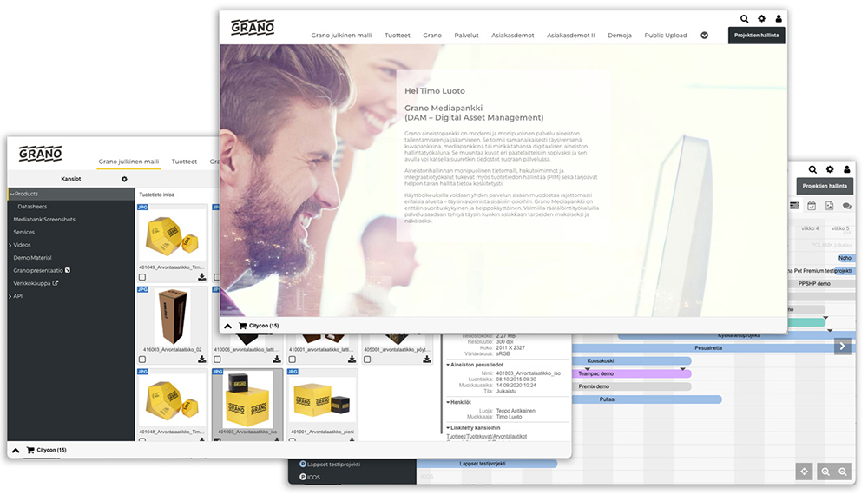Zoom in on the project timeline
The width and height of the screenshot is (868, 495).
pos(825,472)
